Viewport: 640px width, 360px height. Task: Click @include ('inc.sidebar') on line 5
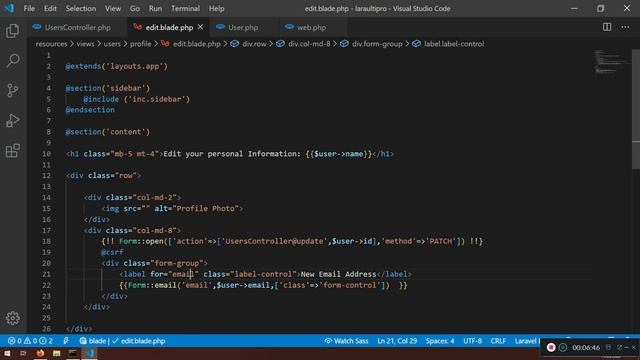136,99
